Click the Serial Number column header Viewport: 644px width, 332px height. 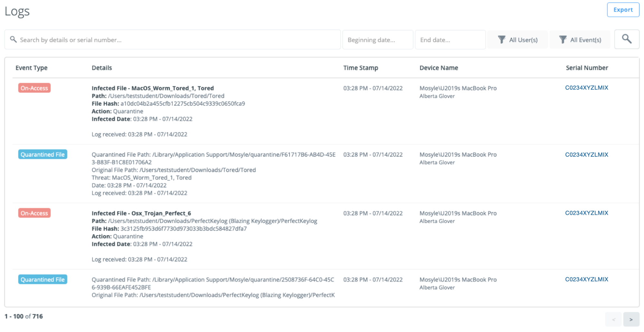coord(587,68)
